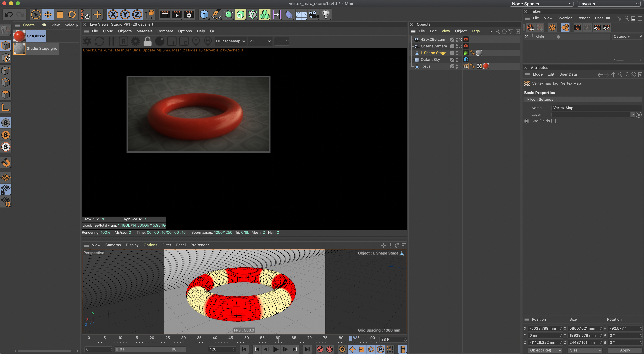Click the Octane logo send-scene icon
The image size is (644, 354).
[87, 41]
